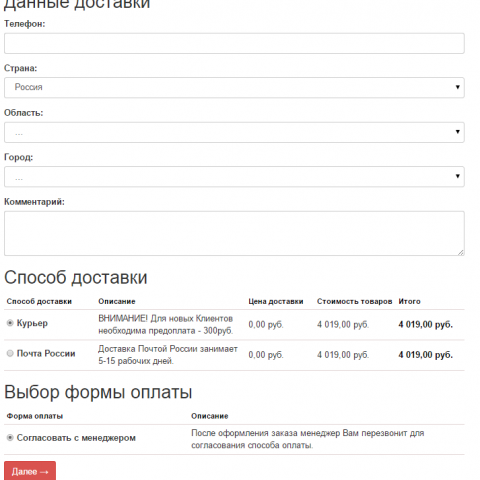Click Описание header in delivery table
The width and height of the screenshot is (480, 480).
117,301
